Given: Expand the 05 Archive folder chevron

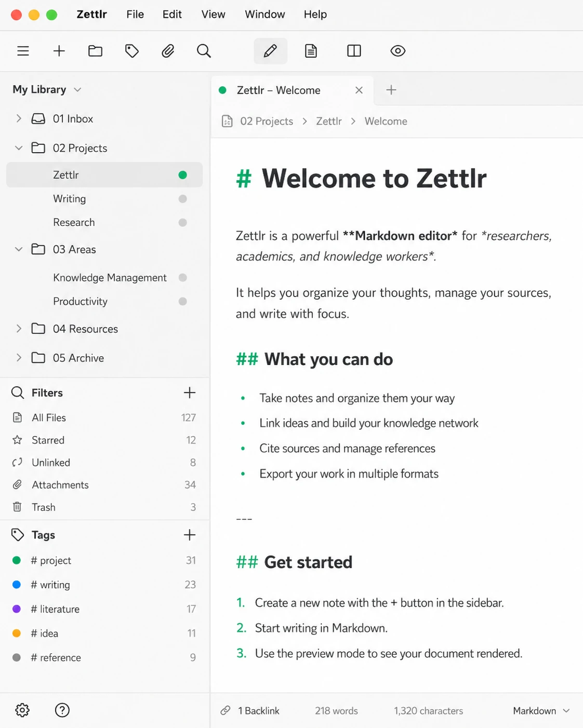Looking at the screenshot, I should tap(19, 358).
